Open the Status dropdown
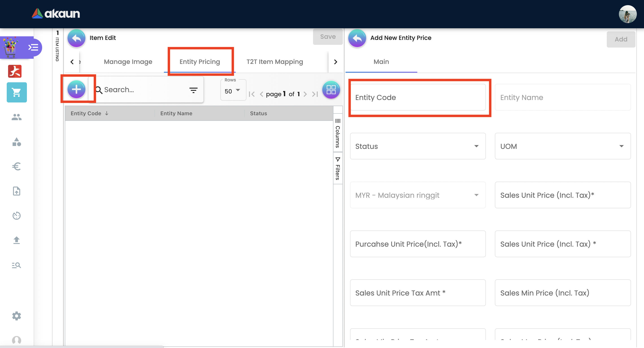The width and height of the screenshot is (644, 348). tap(418, 146)
